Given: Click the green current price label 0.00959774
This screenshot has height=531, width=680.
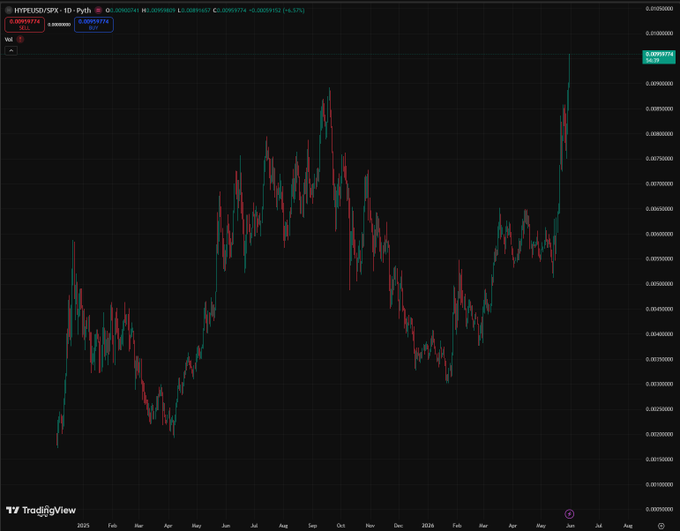Looking at the screenshot, I should point(659,57).
